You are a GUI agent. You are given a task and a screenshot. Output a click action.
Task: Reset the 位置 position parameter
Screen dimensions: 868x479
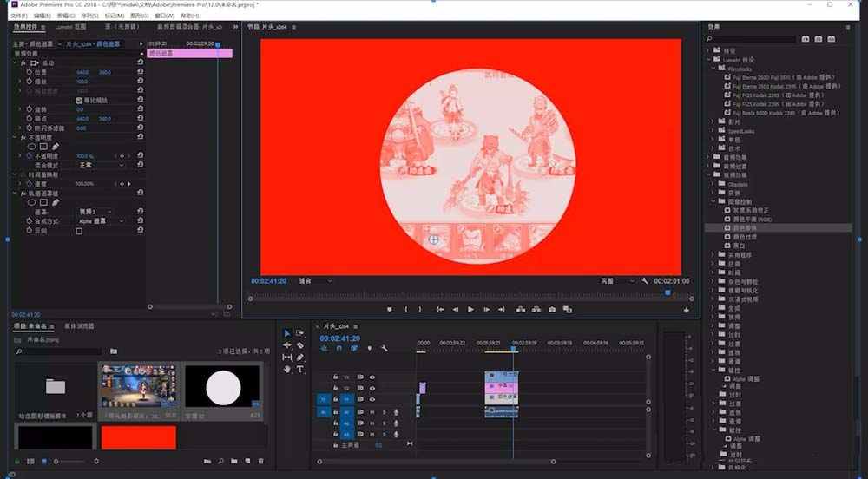(140, 72)
